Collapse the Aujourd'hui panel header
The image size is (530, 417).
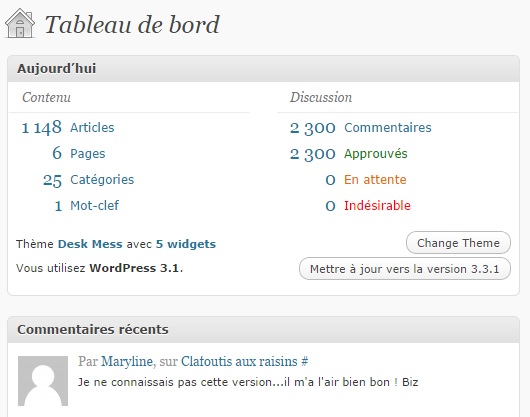(263, 69)
